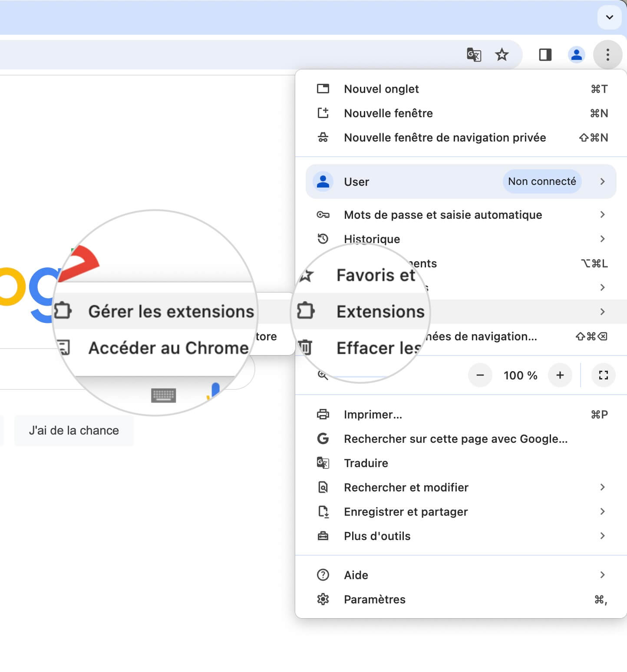Select Nouvelle fenêtre

click(x=461, y=113)
